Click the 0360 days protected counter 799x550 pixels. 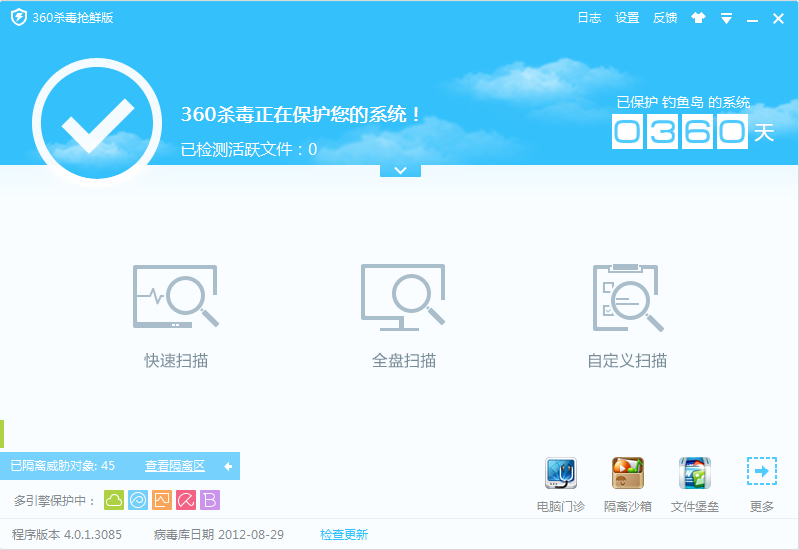[x=680, y=132]
